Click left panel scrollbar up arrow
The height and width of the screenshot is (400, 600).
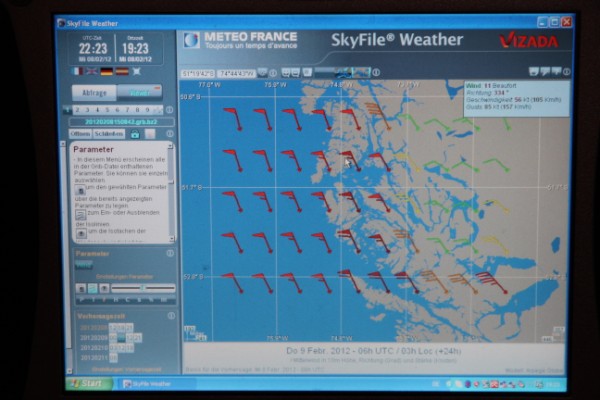[64, 144]
